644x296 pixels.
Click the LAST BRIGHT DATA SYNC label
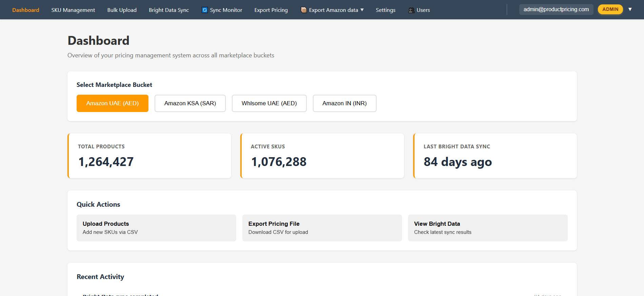(x=457, y=147)
